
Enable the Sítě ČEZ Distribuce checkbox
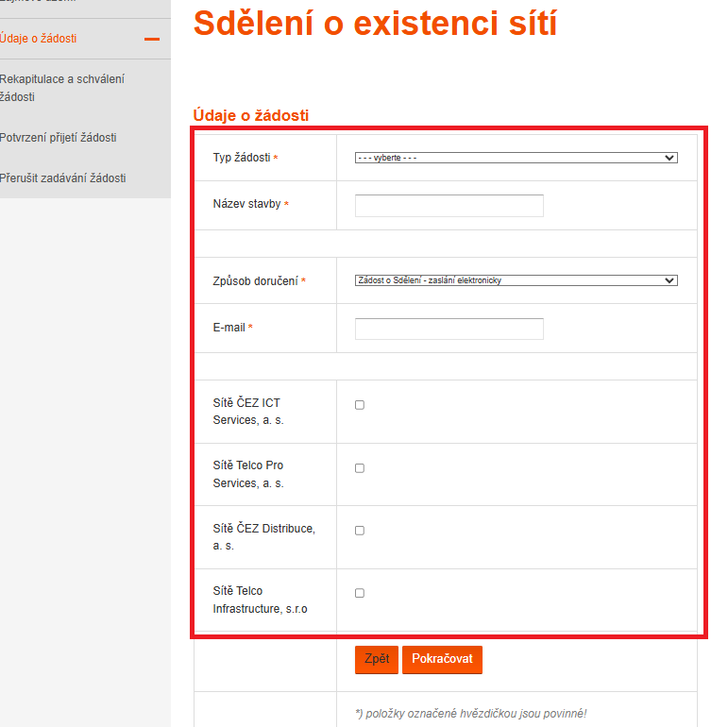[x=360, y=531]
